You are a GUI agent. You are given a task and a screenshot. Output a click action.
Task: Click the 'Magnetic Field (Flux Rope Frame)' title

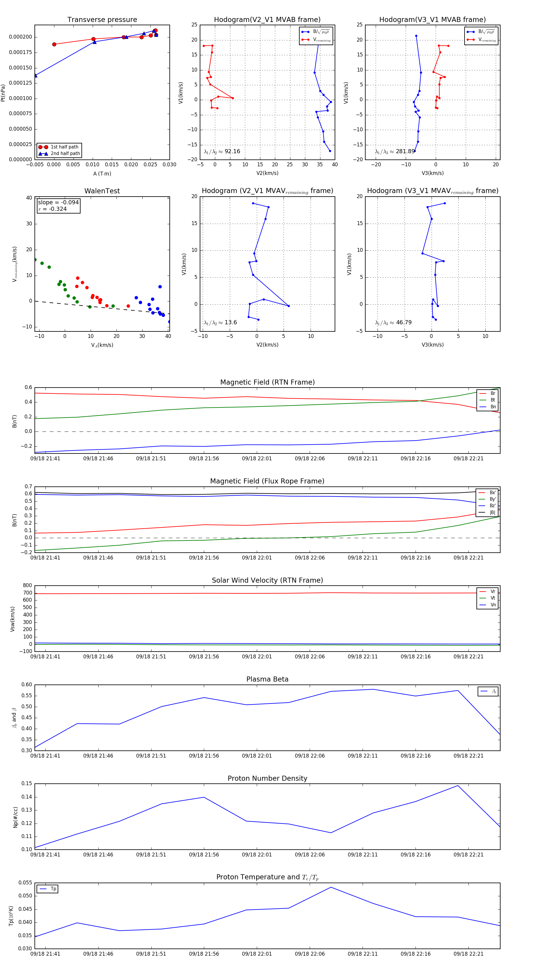(x=267, y=481)
